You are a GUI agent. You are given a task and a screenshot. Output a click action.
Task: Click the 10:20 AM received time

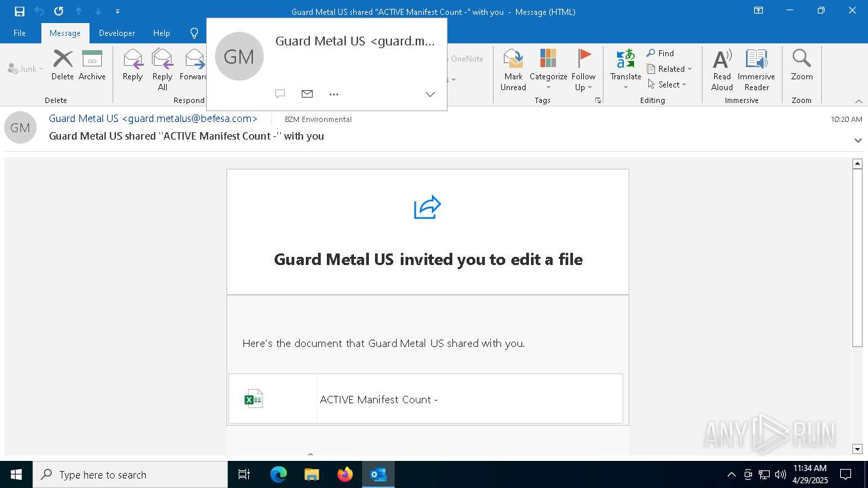coord(846,119)
